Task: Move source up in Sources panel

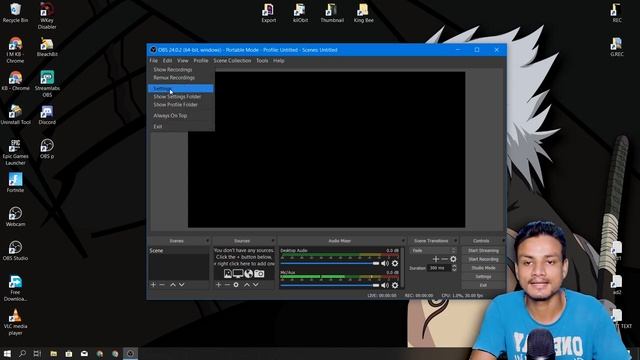Action: (247, 284)
